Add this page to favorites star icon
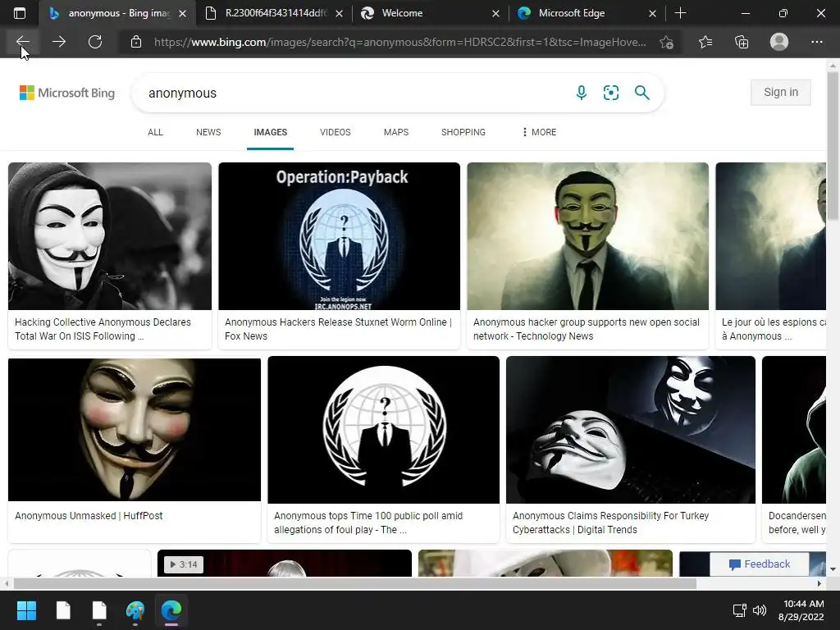 click(666, 42)
